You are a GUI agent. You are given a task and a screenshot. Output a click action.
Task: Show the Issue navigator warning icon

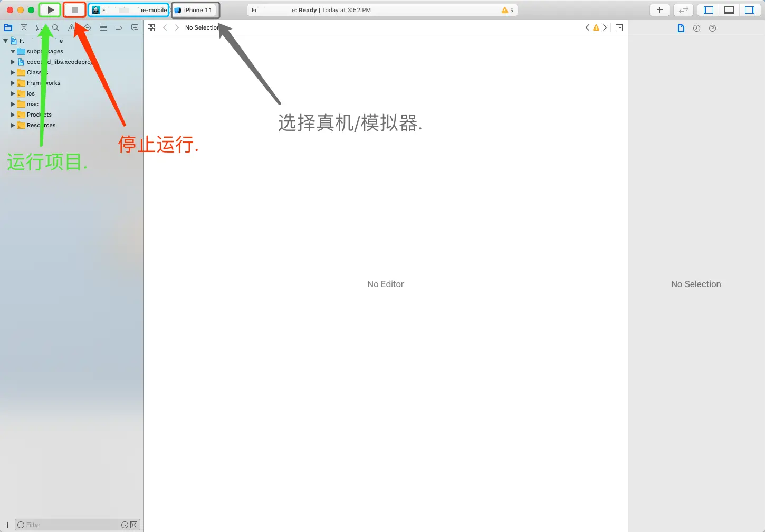[72, 27]
